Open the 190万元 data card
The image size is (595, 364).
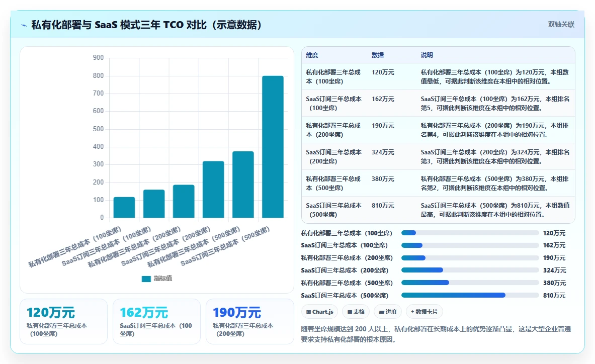[249, 322]
